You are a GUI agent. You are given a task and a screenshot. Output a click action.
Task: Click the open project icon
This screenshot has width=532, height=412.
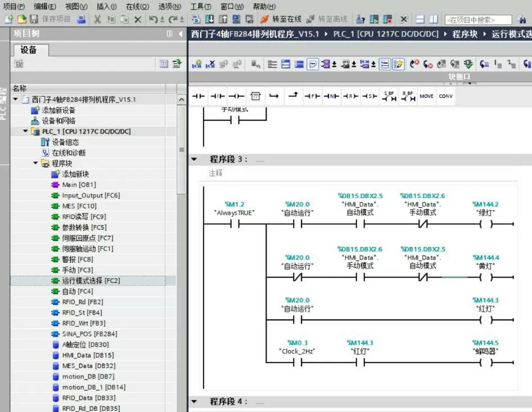click(22, 19)
